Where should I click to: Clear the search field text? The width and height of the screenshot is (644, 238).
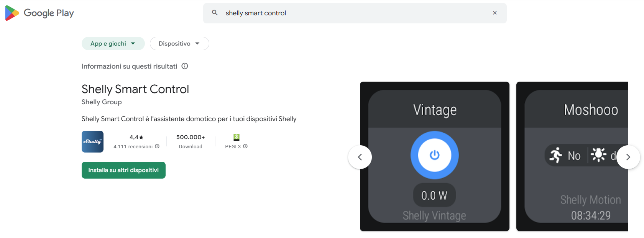[x=495, y=13]
